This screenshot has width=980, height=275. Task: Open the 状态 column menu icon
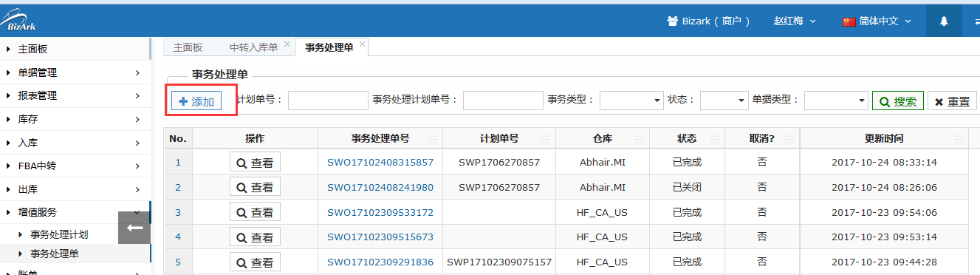714,139
